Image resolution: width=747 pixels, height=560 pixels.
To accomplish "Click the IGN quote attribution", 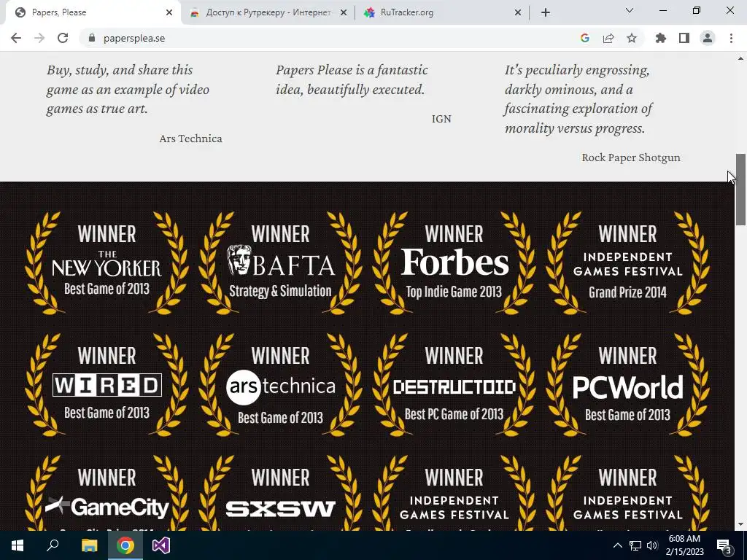I will click(441, 119).
